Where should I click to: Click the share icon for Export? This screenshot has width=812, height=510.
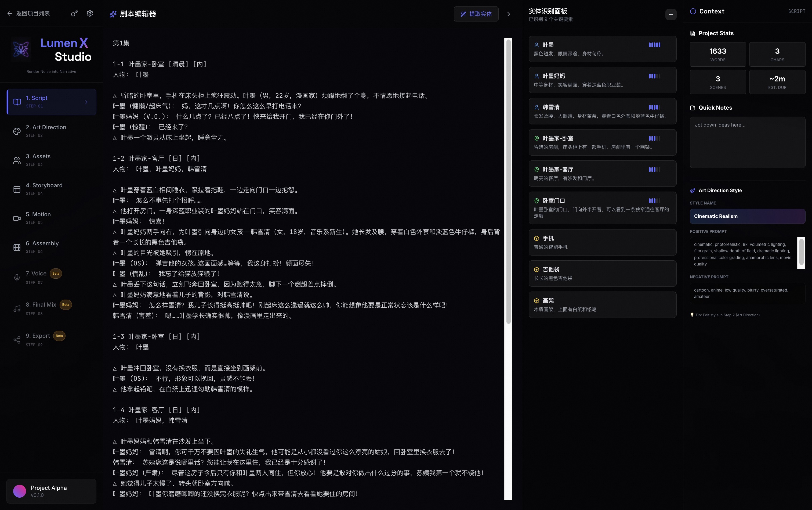click(x=17, y=340)
